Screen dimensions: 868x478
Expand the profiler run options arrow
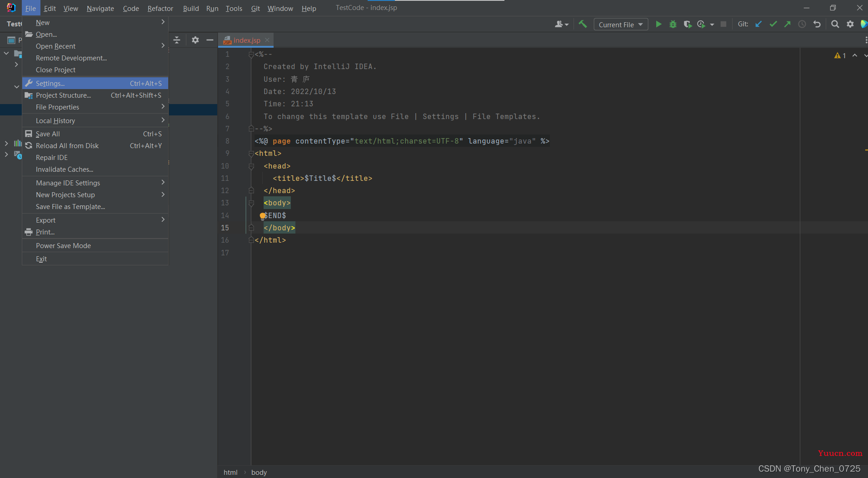pyautogui.click(x=712, y=25)
